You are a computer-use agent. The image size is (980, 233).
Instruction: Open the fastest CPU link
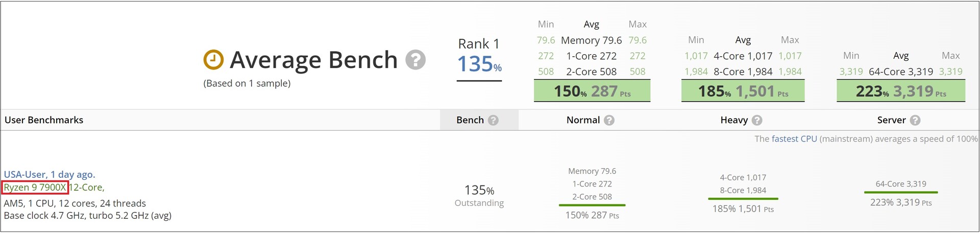click(x=794, y=139)
